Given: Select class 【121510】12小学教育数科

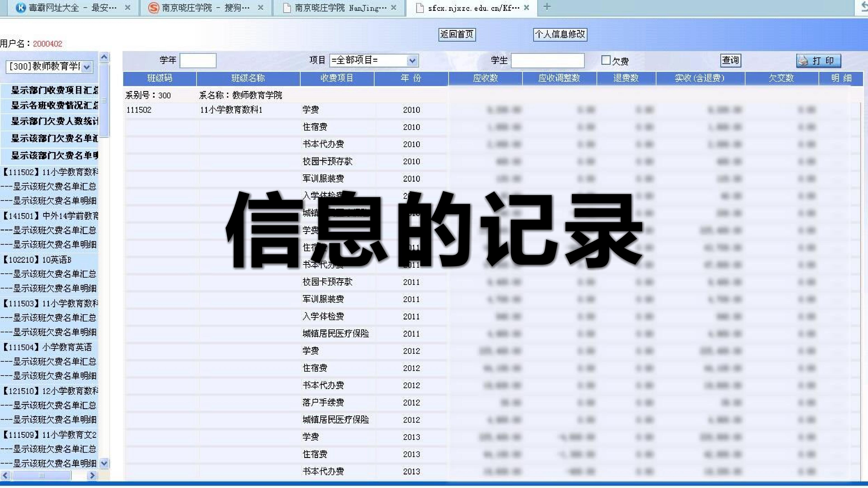Looking at the screenshot, I should point(50,391).
